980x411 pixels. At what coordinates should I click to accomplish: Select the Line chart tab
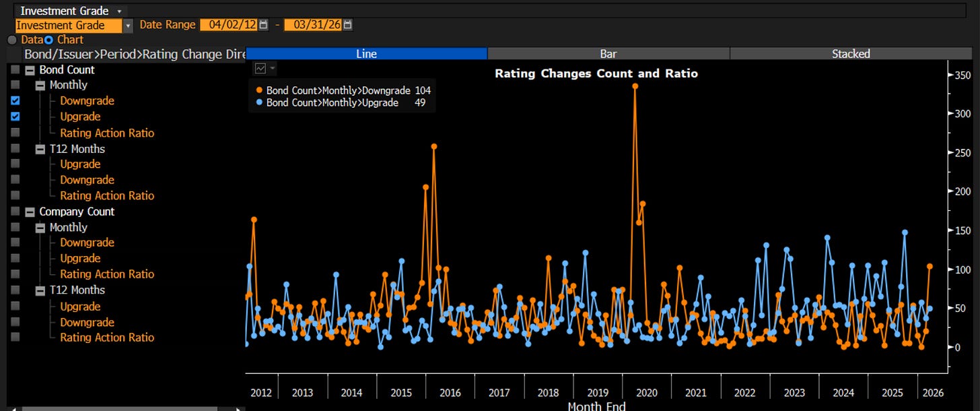click(x=366, y=54)
